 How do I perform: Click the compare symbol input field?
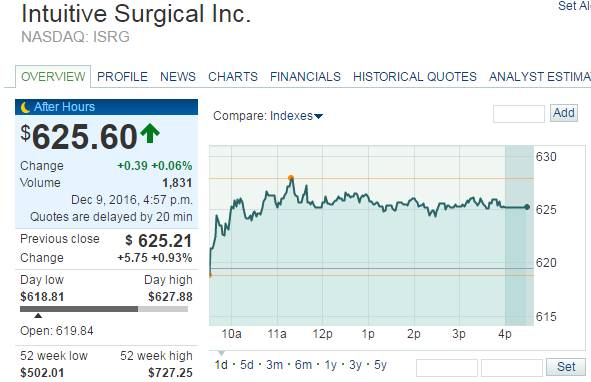[519, 114]
